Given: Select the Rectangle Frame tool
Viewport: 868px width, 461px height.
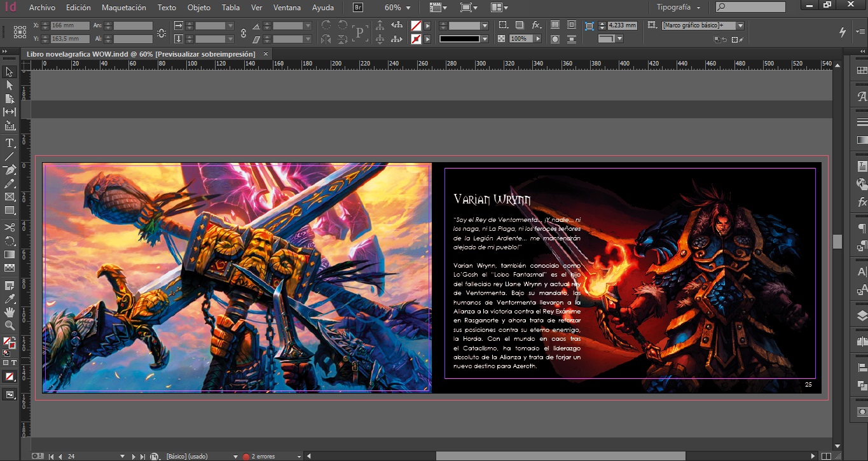Looking at the screenshot, I should (x=10, y=196).
